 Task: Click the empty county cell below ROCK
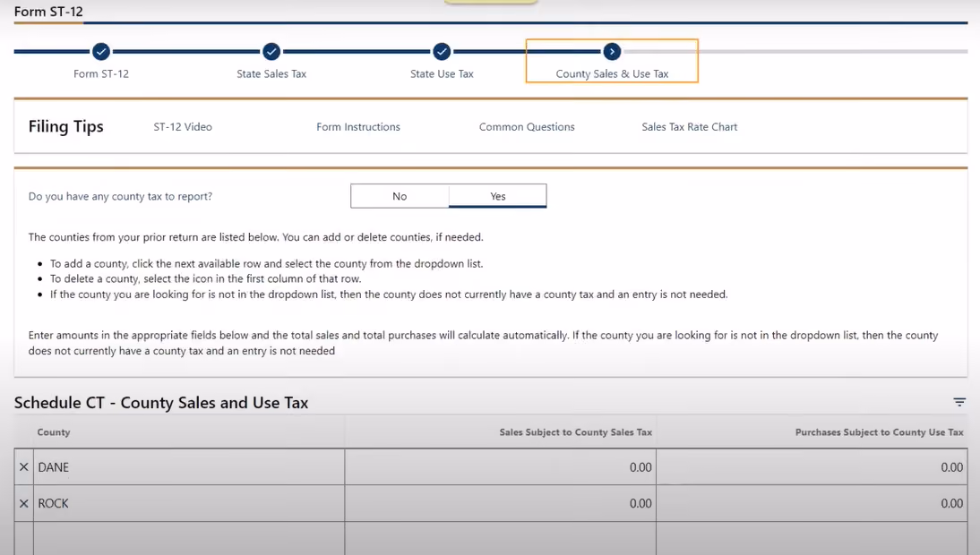click(x=189, y=538)
